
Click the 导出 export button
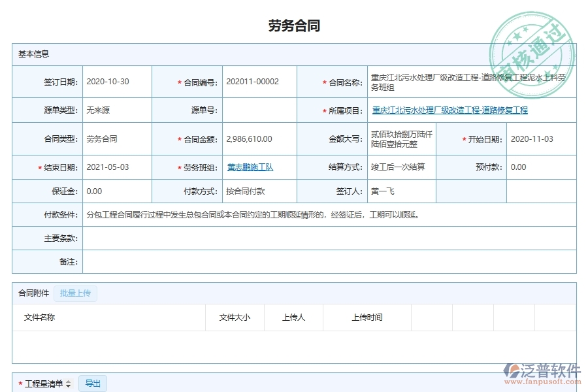[92, 384]
